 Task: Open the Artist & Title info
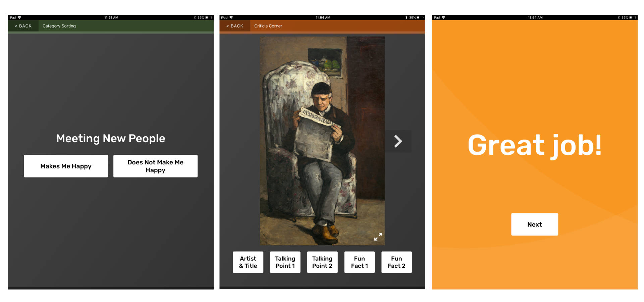point(248,262)
